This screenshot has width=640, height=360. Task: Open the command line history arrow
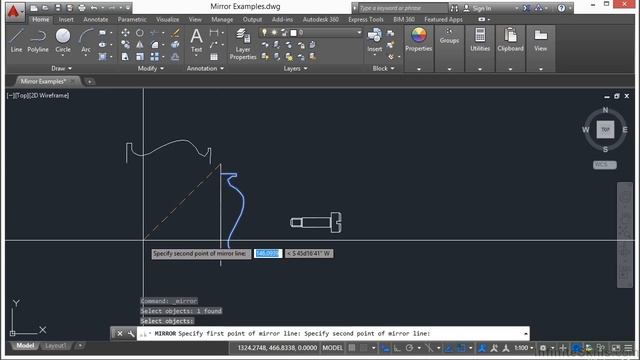pyautogui.click(x=526, y=333)
